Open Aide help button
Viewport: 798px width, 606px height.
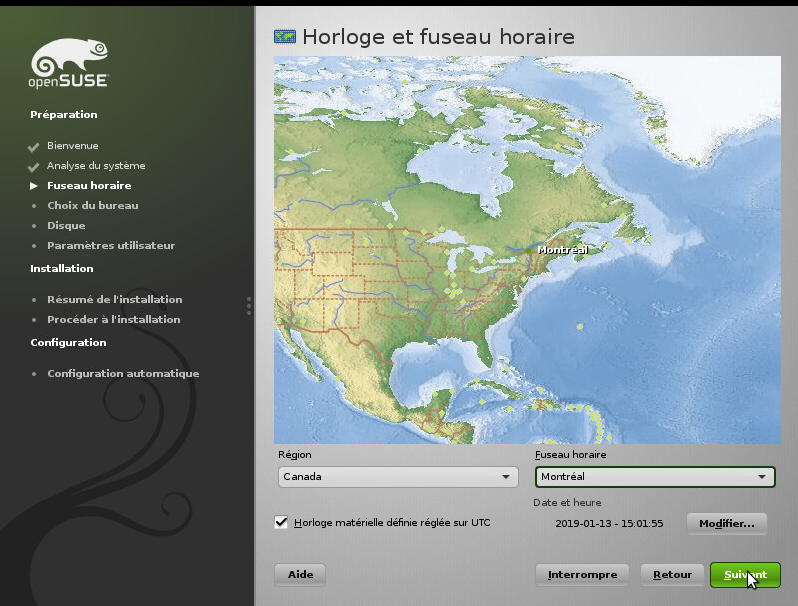tap(300, 575)
